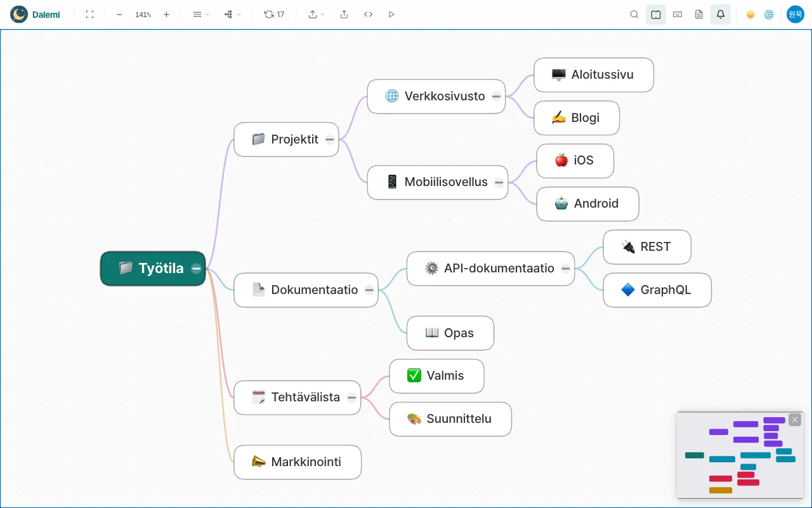Screen dimensions: 812x508
Task: Close the minimap panel
Action: [795, 420]
